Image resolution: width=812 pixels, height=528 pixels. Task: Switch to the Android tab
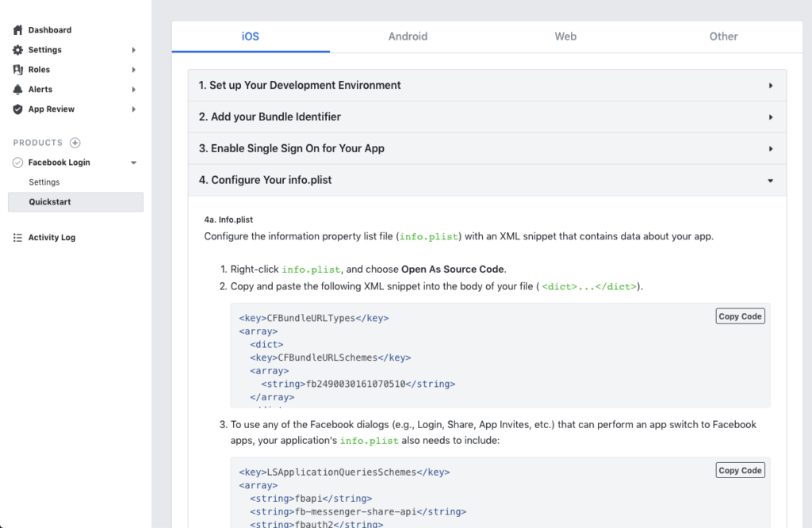(408, 36)
